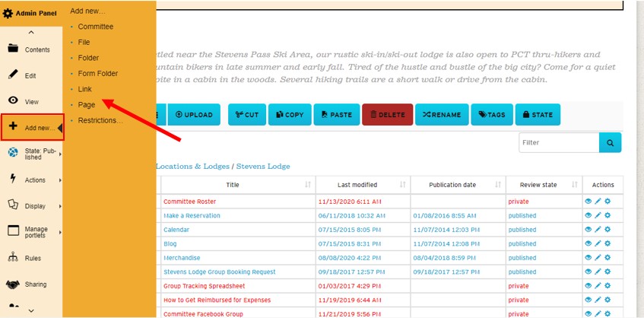Image resolution: width=644 pixels, height=318 pixels.
Task: Choose Form Folder in Add new menu
Action: 98,74
